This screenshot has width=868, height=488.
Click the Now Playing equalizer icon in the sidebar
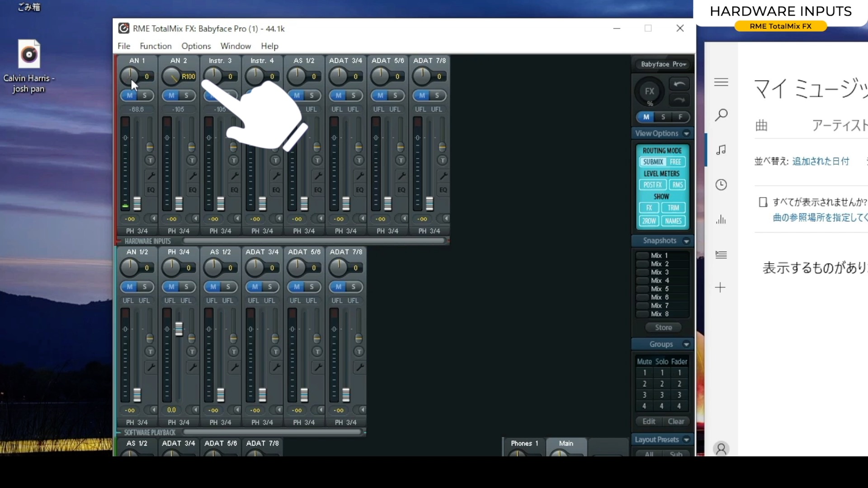pos(721,220)
